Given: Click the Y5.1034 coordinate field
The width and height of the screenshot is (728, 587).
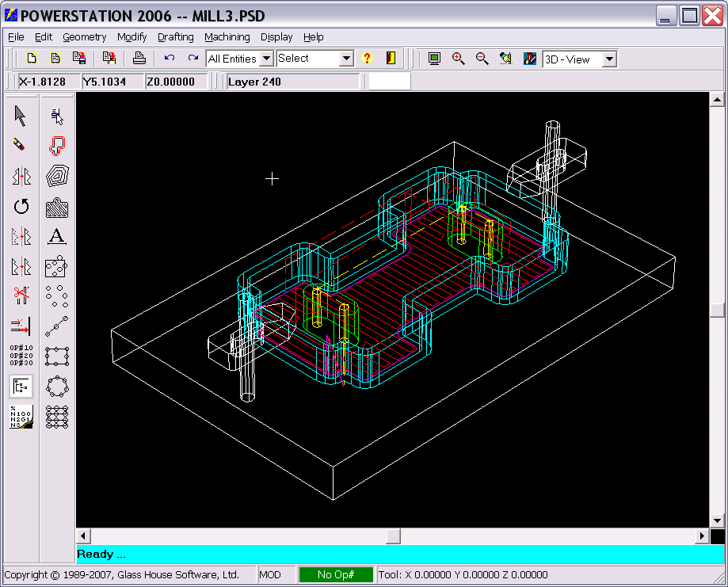Looking at the screenshot, I should [112, 82].
